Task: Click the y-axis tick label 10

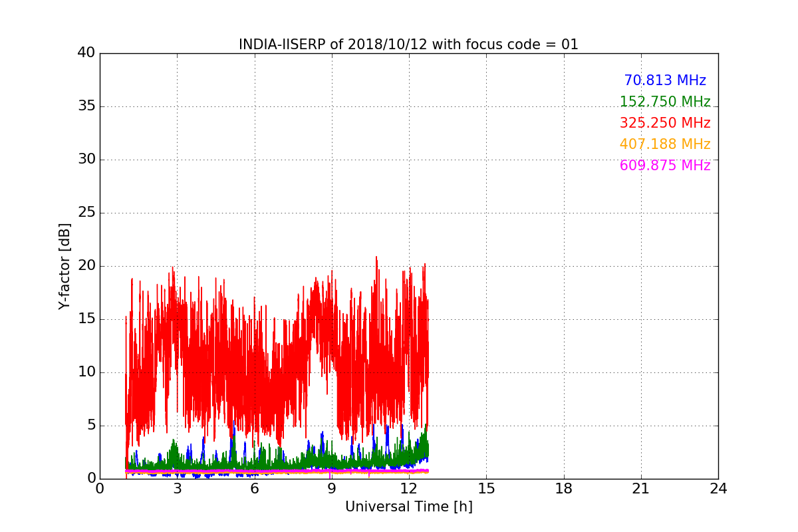Action: 86,372
